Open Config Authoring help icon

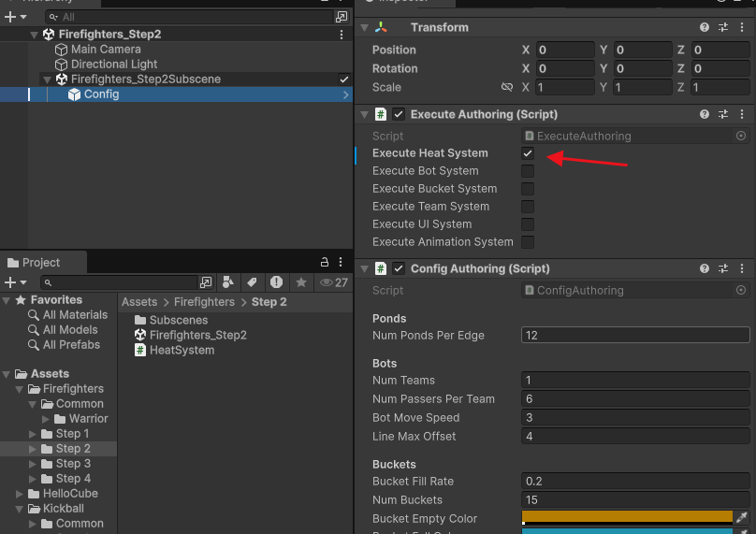pyautogui.click(x=705, y=268)
